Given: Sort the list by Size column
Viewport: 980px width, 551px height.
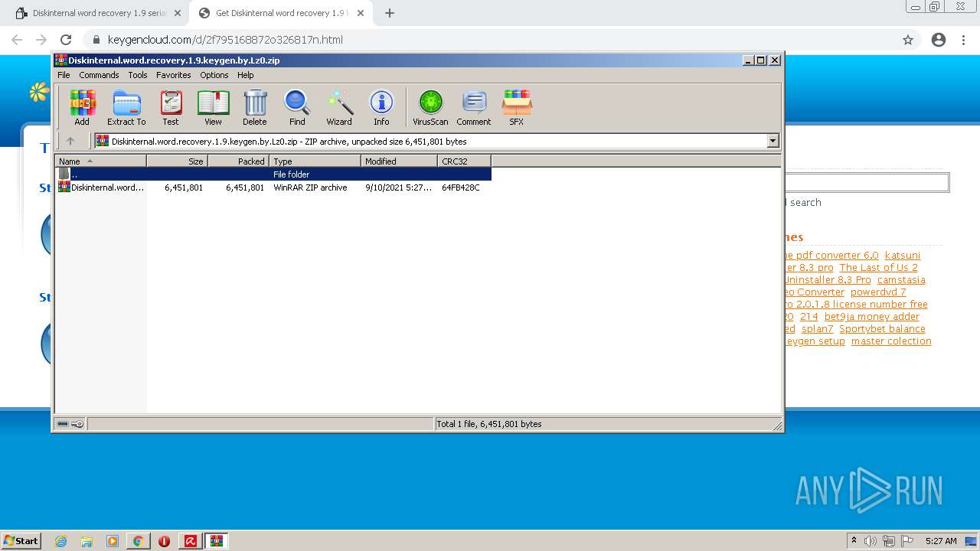Looking at the screenshot, I should pyautogui.click(x=177, y=161).
